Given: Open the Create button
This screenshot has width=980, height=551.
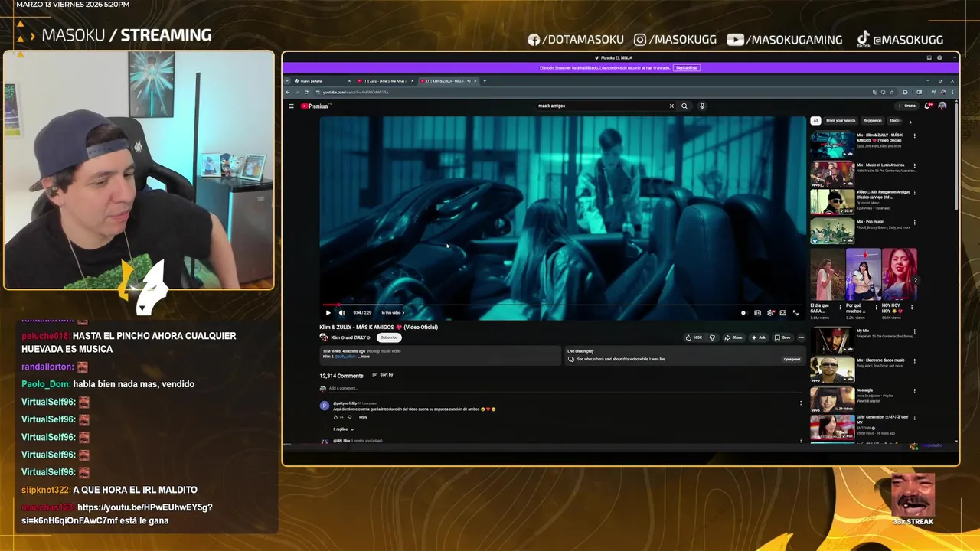Looking at the screenshot, I should click(906, 106).
